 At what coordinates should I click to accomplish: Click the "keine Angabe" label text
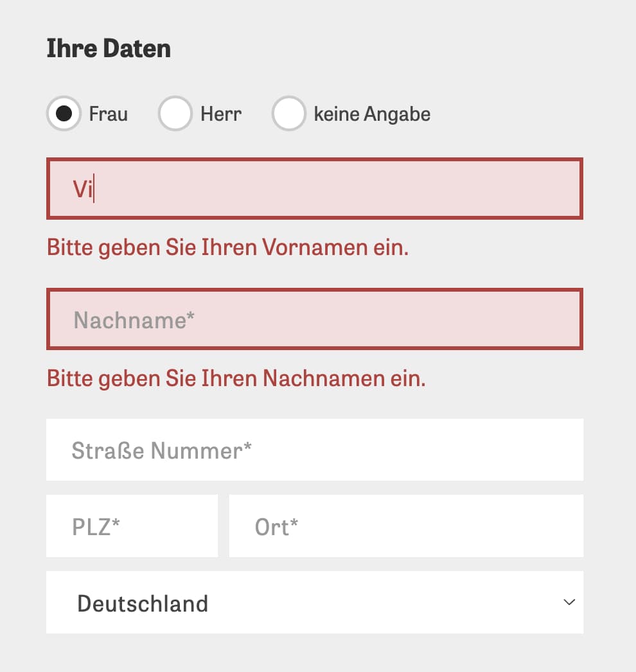point(372,113)
